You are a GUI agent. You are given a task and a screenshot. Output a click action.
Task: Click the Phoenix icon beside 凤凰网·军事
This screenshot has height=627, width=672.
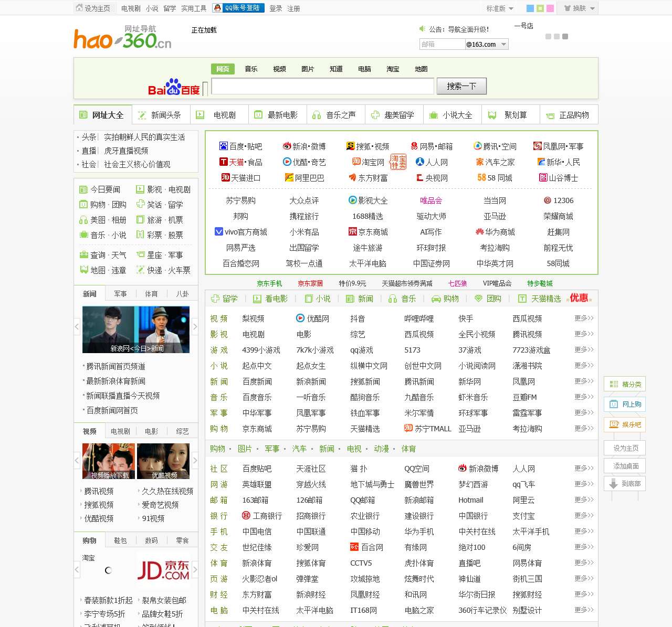pos(538,146)
